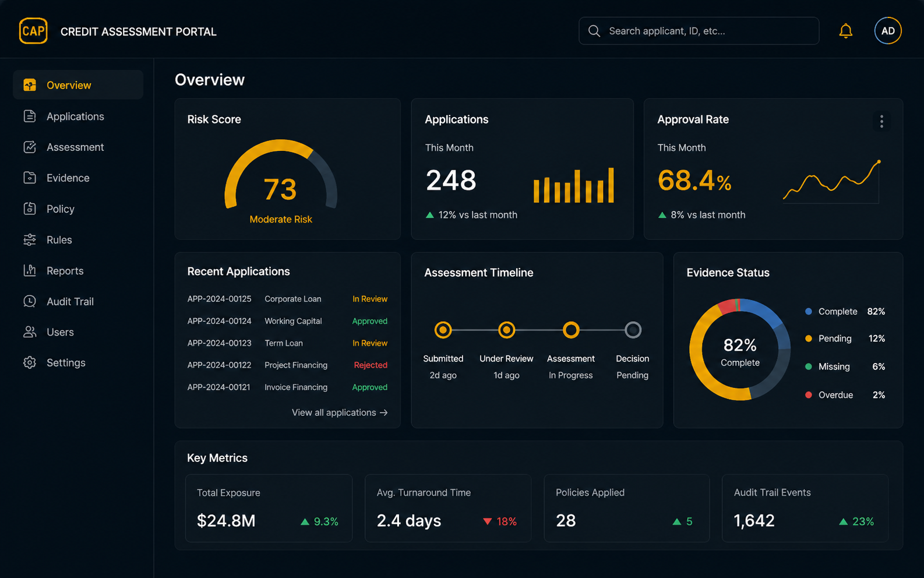Click green up triangle beside 8% vs last month
The image size is (924, 578).
point(662,215)
